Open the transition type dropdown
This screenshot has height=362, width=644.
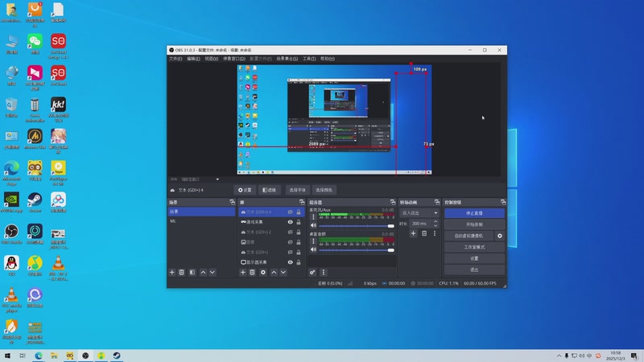(419, 212)
